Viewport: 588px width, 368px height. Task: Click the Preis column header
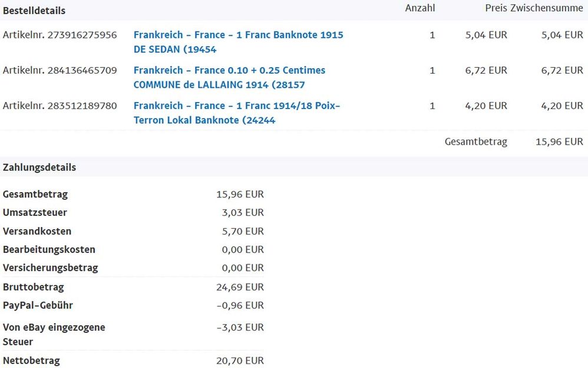click(x=496, y=8)
